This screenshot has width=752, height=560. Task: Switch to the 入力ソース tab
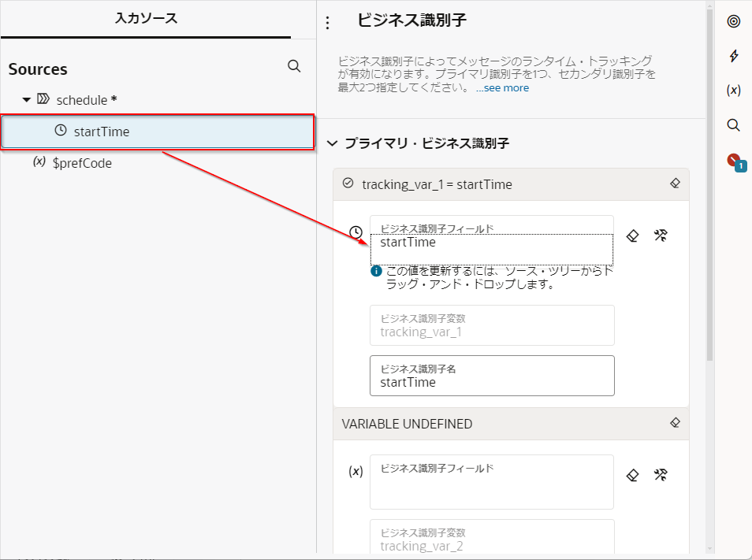[146, 18]
